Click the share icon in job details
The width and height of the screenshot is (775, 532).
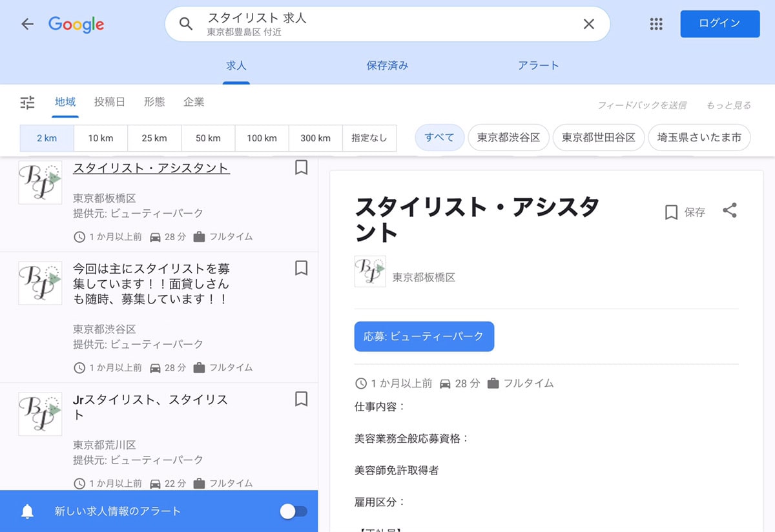coord(730,211)
